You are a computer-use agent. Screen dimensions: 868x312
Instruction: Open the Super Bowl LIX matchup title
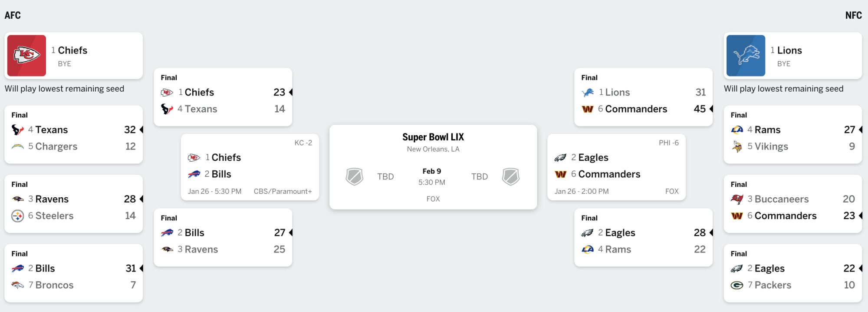point(433,137)
